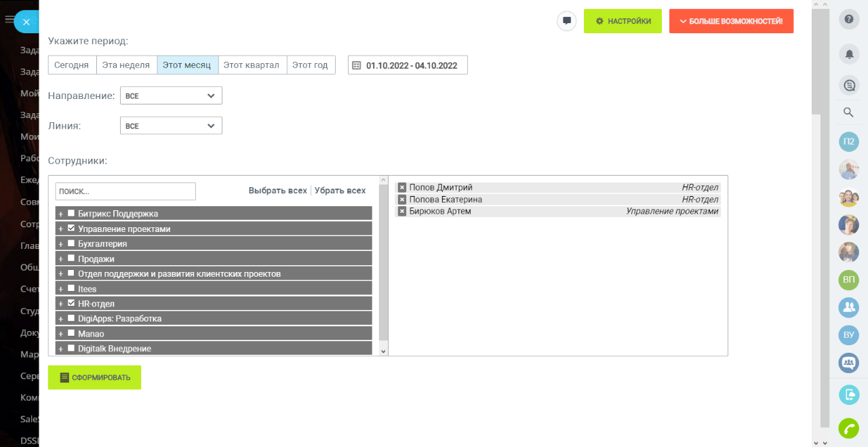Check the Manao department checkbox
This screenshot has width=868, height=447.
[x=71, y=333]
